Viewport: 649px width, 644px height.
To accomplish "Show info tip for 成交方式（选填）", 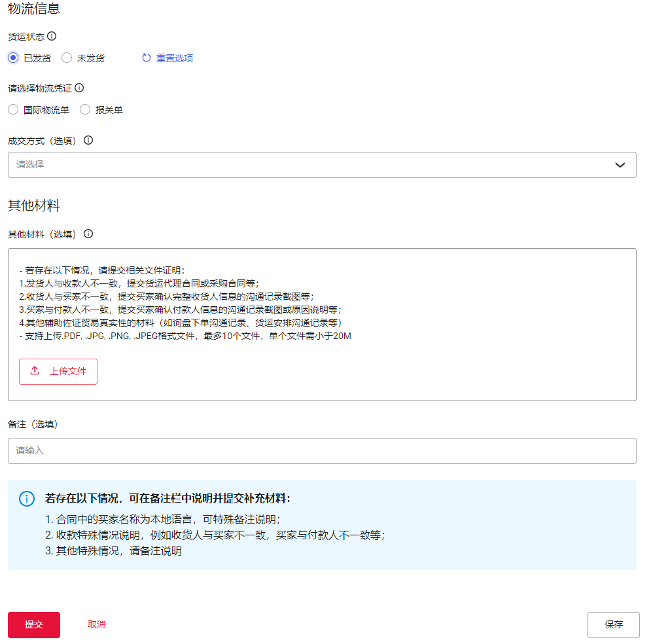I will tap(88, 140).
